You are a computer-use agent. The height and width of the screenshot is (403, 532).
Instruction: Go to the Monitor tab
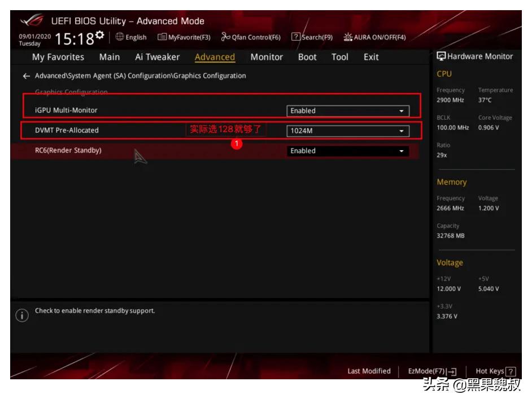pos(267,57)
